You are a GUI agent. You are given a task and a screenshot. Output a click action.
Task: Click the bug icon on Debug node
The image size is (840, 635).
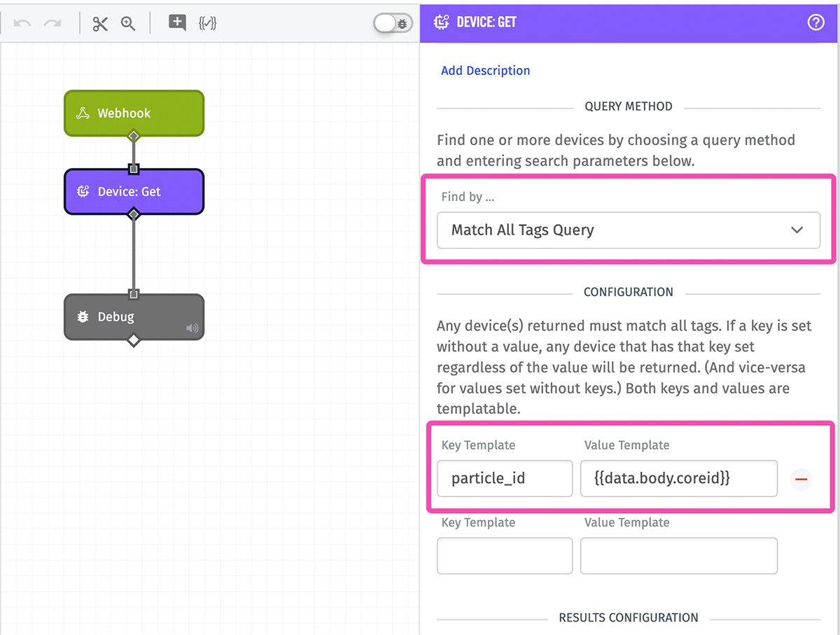(x=83, y=316)
